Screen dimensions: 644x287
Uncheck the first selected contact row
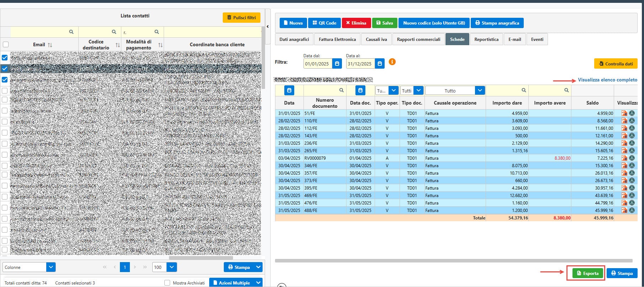(x=5, y=57)
